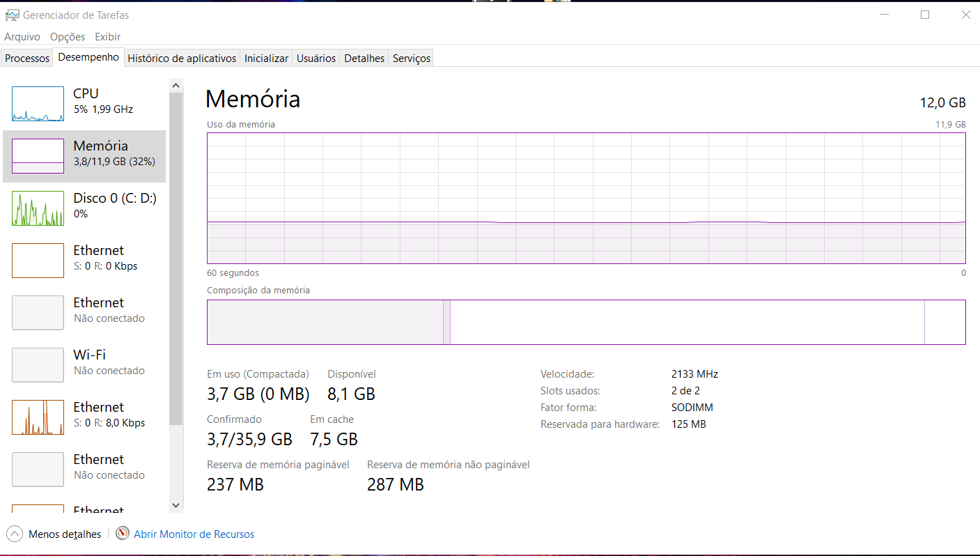Select the Disco 0 (C: D:) graph thumbnail
The image size is (980, 556).
point(38,208)
